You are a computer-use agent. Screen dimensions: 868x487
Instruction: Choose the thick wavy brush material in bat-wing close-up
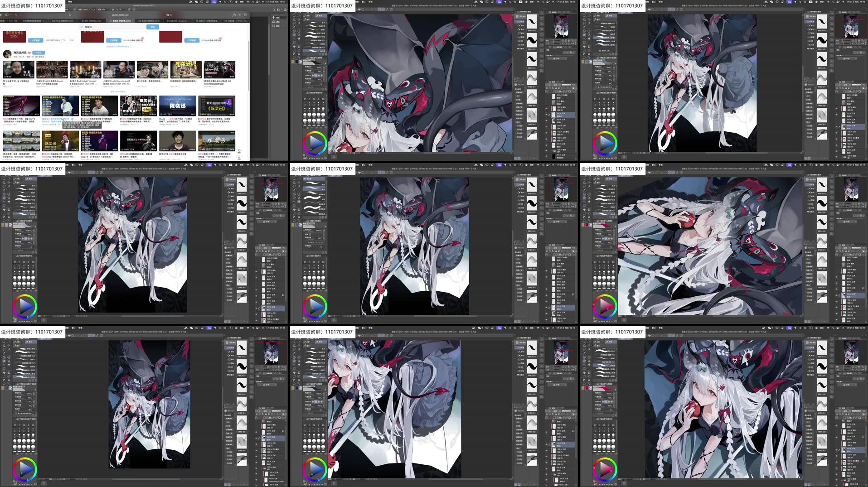532,40
